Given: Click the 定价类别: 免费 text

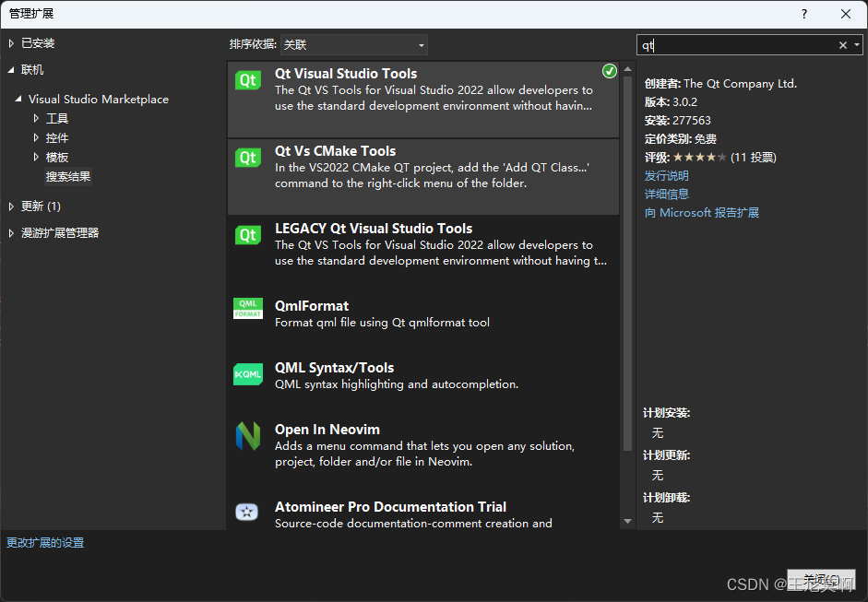Looking at the screenshot, I should pyautogui.click(x=681, y=139).
